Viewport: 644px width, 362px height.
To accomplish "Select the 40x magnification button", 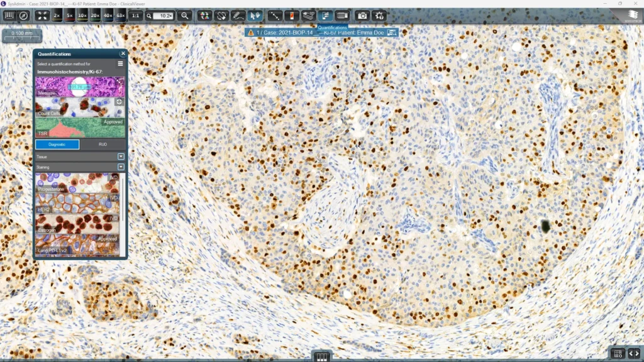I will click(x=108, y=16).
